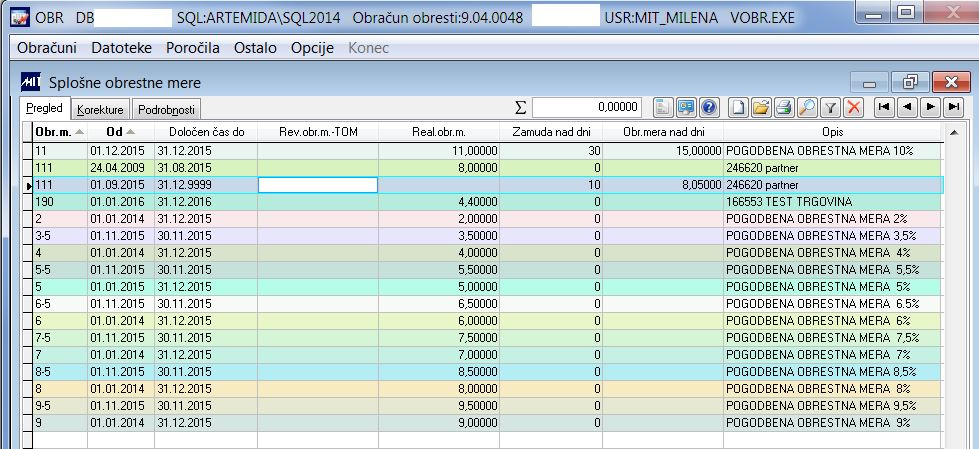This screenshot has width=979, height=449.
Task: Go to the previous record arrow
Action: coord(907,107)
